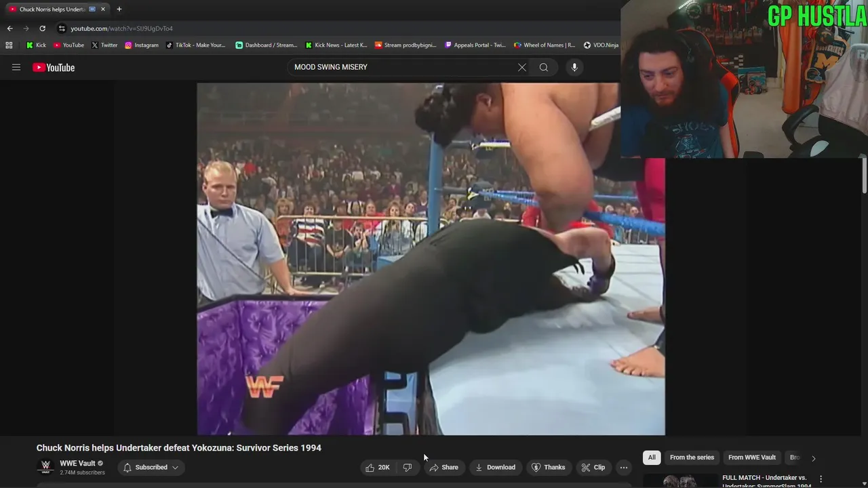Clear the search query with the X

tap(521, 67)
